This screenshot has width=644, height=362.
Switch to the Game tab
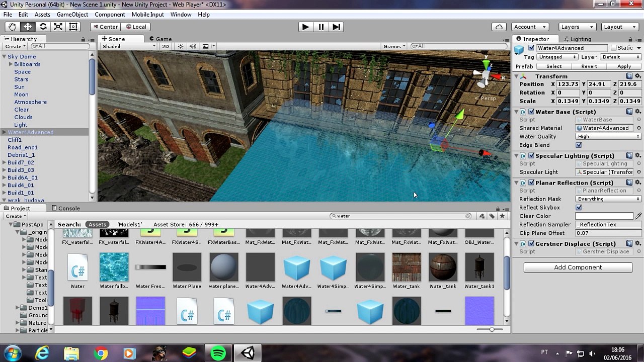pos(160,39)
